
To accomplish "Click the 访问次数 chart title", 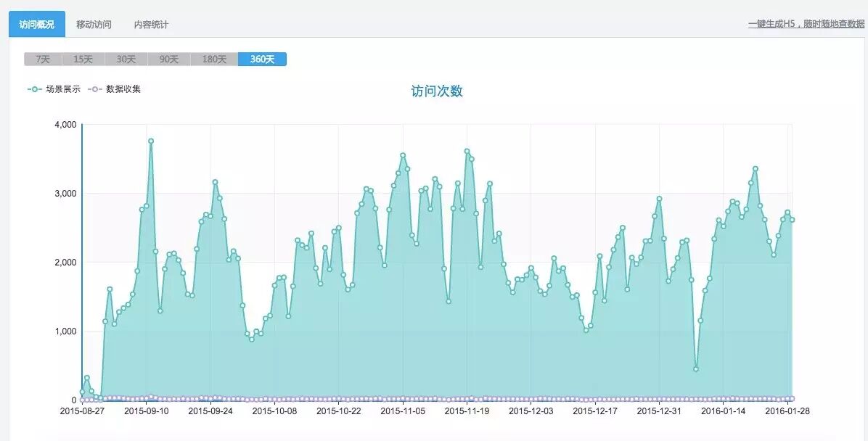I will pos(437,91).
